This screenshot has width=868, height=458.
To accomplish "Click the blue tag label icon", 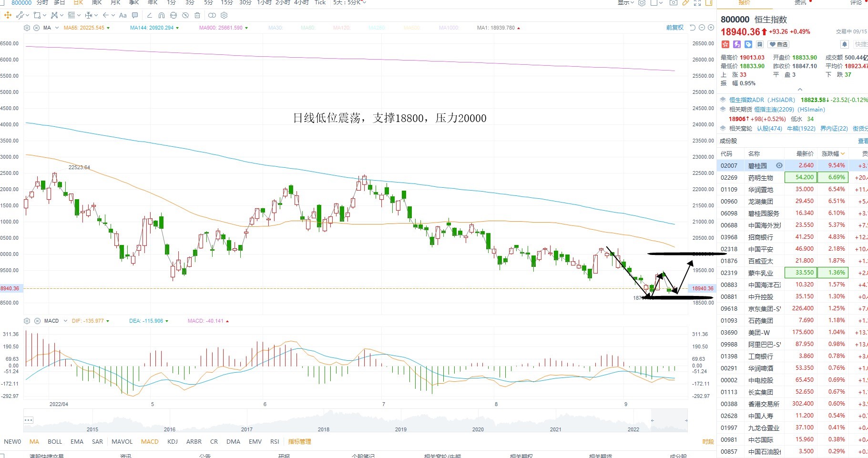I will 748,44.
